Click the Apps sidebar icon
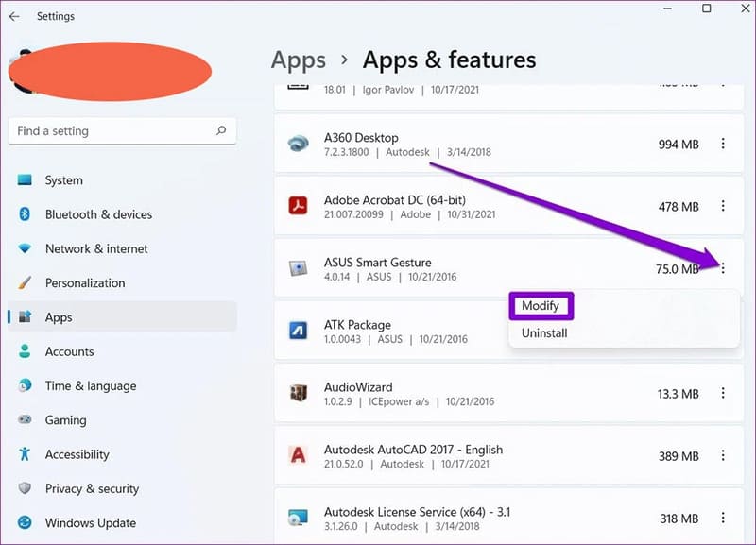The image size is (756, 545). click(x=25, y=317)
